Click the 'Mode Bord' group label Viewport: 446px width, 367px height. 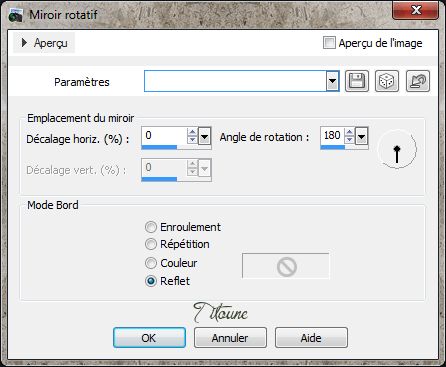[53, 205]
